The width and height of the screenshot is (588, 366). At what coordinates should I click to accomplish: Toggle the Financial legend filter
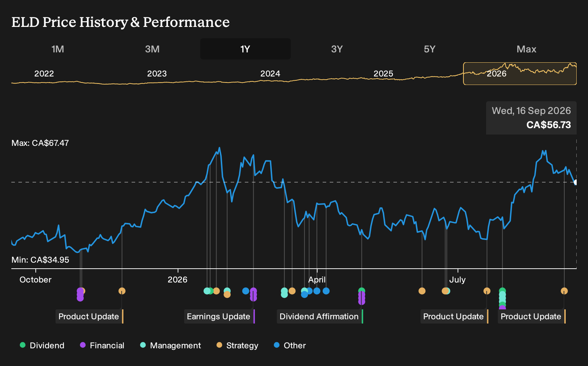click(102, 345)
